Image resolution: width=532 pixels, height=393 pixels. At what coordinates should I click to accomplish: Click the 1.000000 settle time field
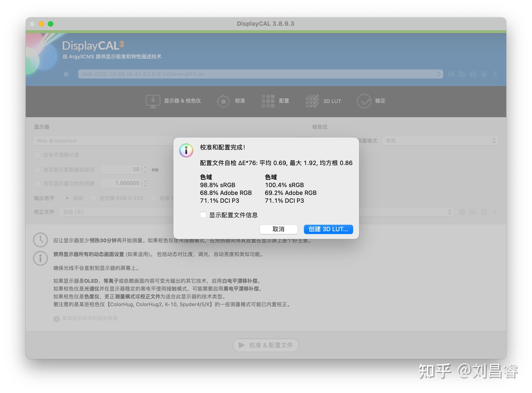point(121,183)
